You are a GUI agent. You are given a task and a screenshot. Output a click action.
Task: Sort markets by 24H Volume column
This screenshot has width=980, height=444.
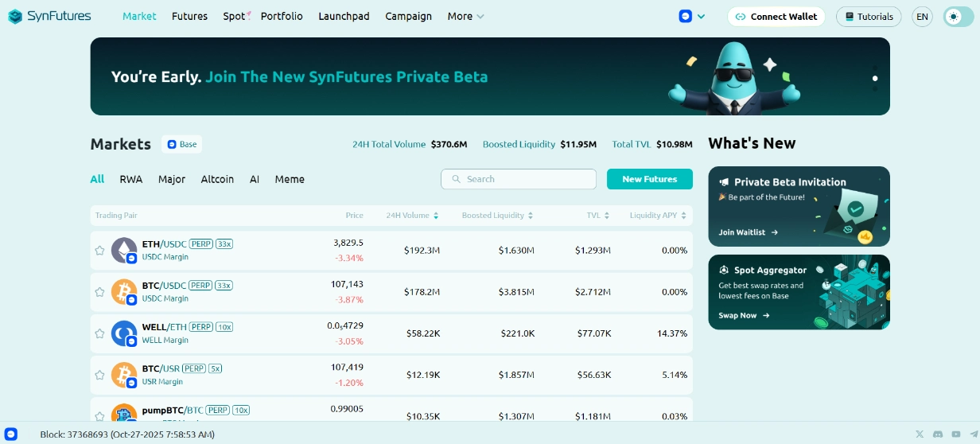[x=412, y=216]
